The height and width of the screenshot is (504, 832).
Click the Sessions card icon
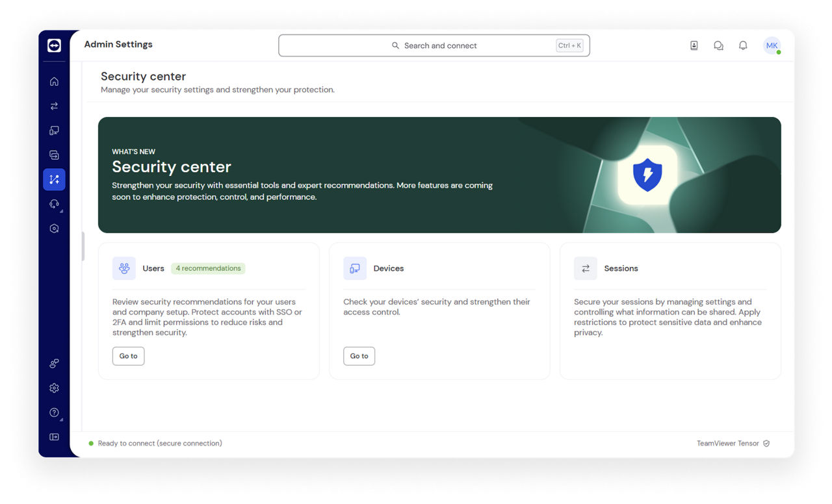(586, 268)
